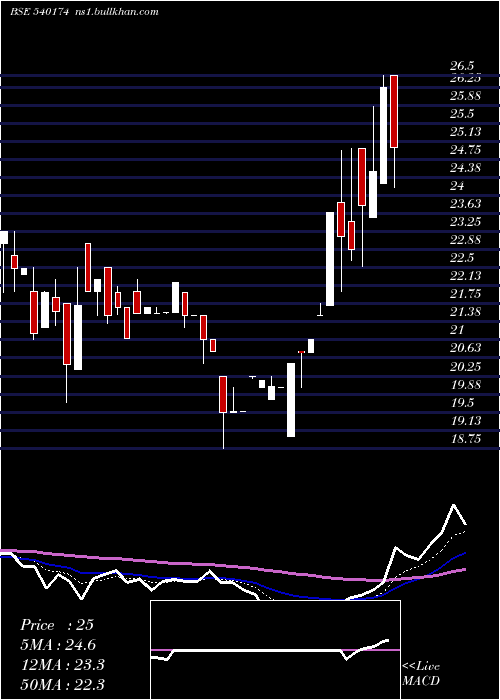Click the 21 price axis label
Viewport: 500px width, 700px height.
click(458, 330)
